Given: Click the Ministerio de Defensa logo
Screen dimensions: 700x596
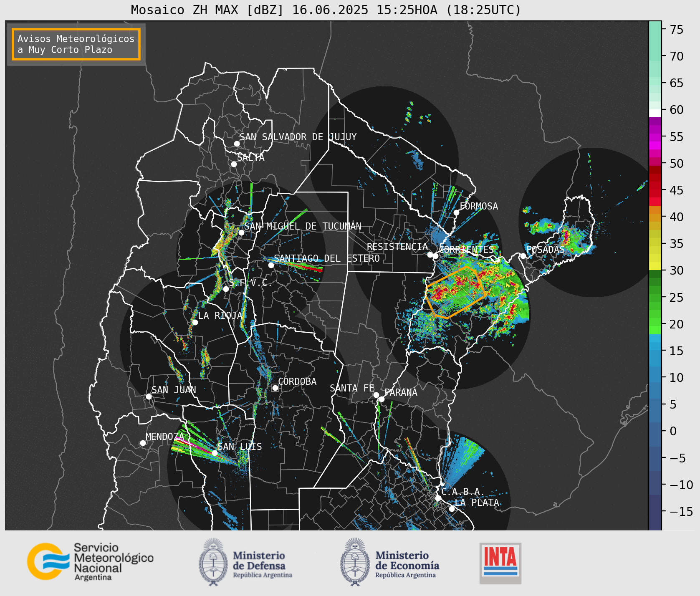Looking at the screenshot, I should click(x=245, y=562).
